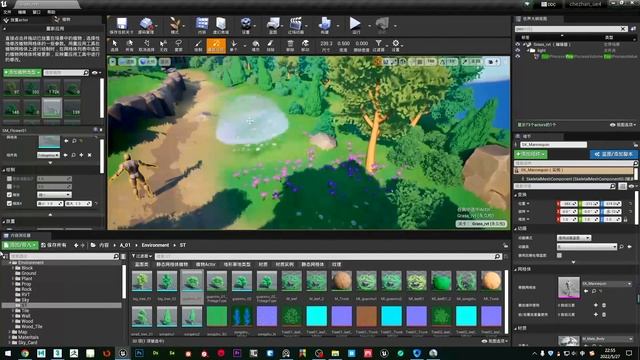Expand the Materials folder
640x360 pixels.
click(10, 337)
